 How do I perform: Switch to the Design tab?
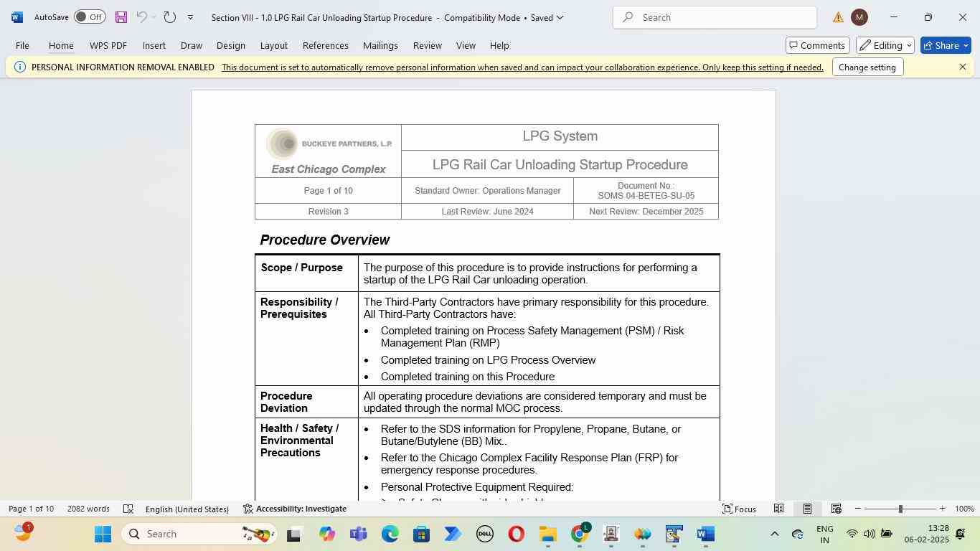[x=231, y=45]
